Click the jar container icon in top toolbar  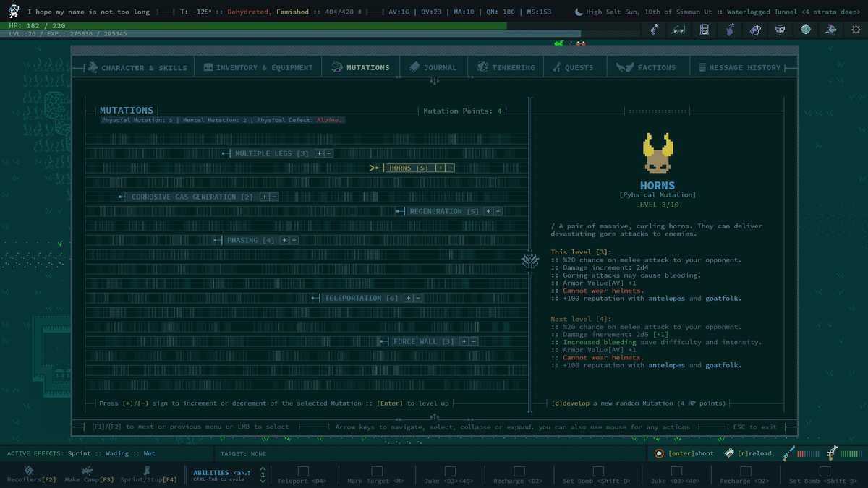705,30
